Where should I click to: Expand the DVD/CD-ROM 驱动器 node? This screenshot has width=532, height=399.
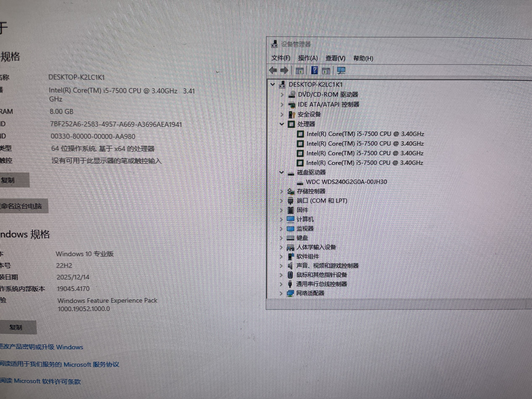(x=282, y=95)
